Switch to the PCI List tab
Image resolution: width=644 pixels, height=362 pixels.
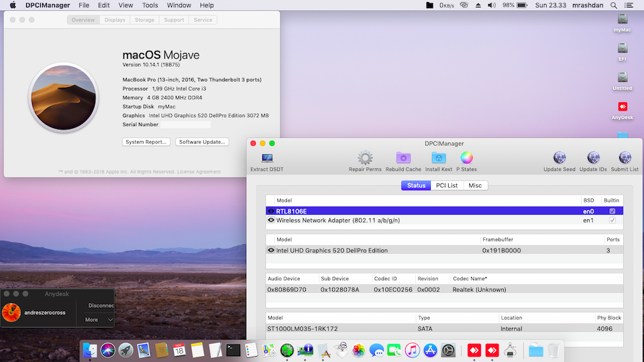coord(447,186)
